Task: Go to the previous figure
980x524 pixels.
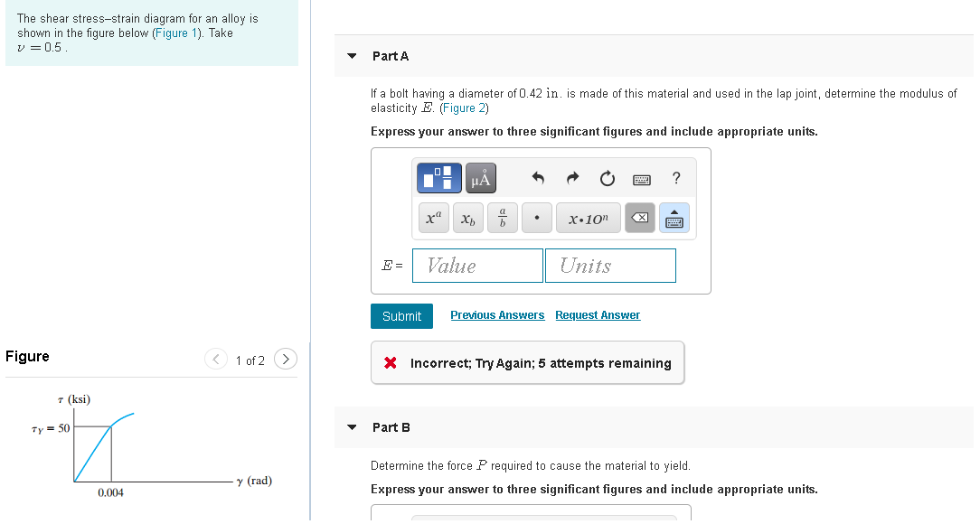Action: tap(216, 359)
